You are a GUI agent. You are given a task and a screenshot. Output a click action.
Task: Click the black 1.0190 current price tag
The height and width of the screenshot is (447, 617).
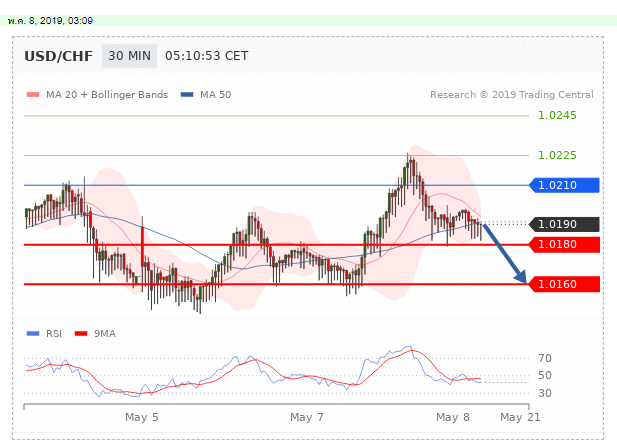click(x=564, y=224)
